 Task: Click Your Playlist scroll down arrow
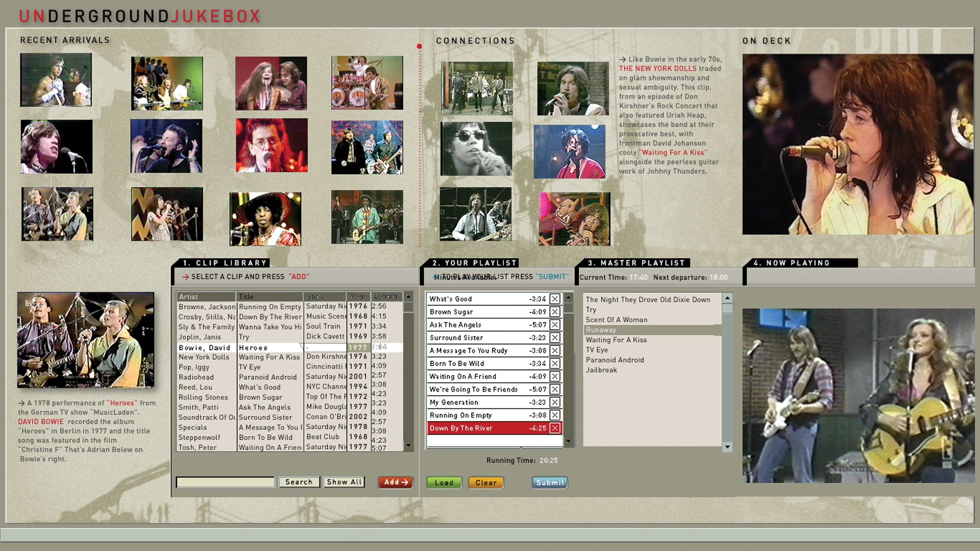(x=568, y=441)
